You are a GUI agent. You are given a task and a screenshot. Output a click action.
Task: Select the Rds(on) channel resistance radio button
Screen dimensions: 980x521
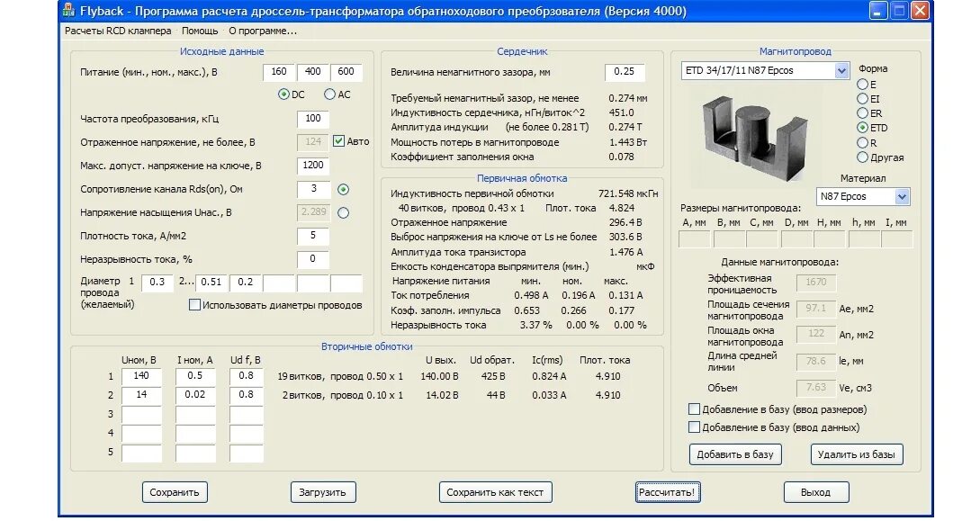coord(343,189)
